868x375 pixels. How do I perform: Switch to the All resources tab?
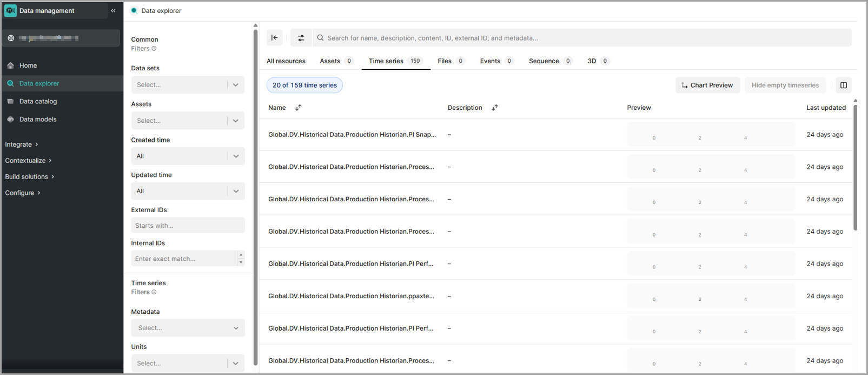coord(286,61)
